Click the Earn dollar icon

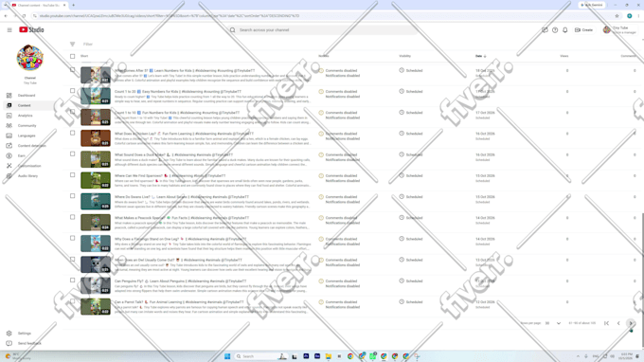[x=9, y=155]
